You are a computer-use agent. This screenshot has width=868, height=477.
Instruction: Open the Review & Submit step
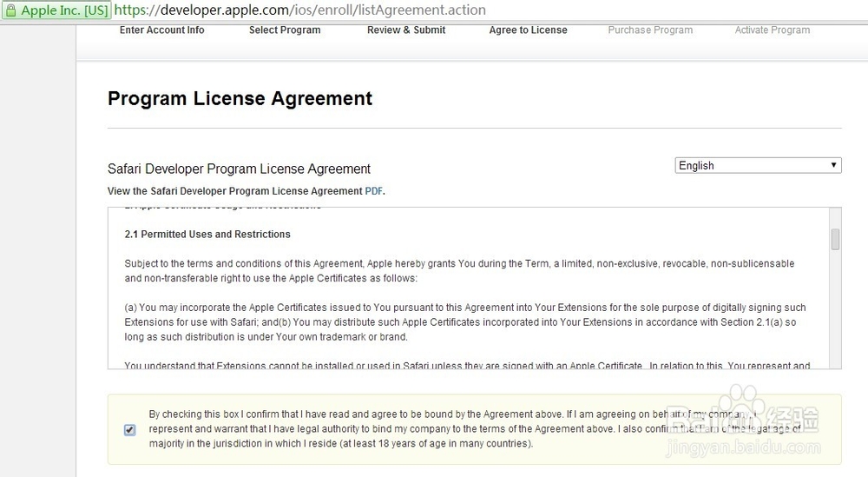406,30
